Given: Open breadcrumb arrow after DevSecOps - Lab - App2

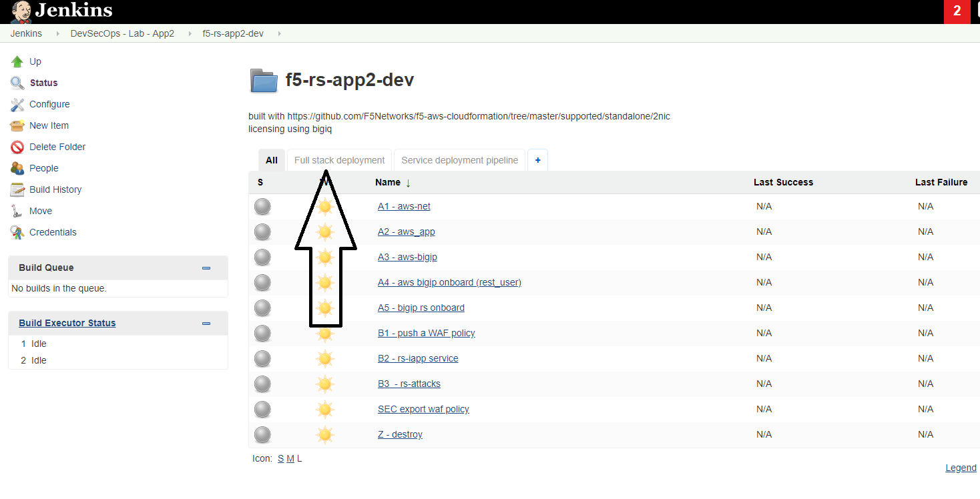Looking at the screenshot, I should 189,33.
